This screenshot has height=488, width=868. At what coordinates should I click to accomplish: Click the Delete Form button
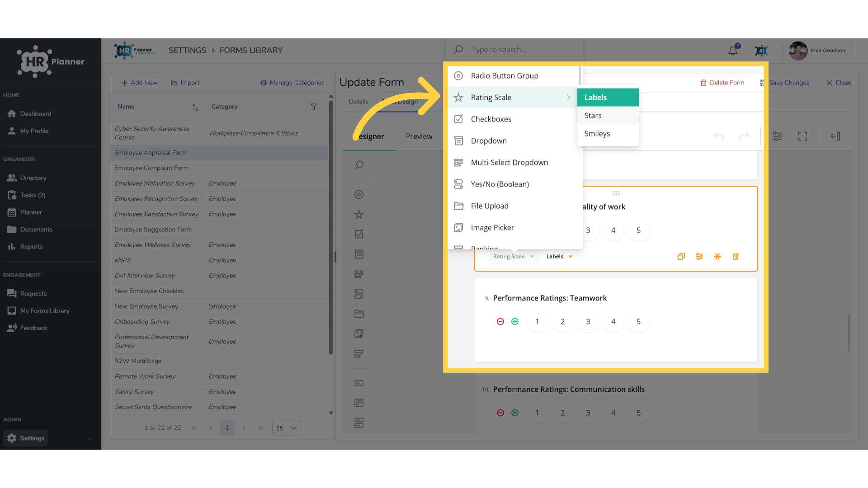722,83
